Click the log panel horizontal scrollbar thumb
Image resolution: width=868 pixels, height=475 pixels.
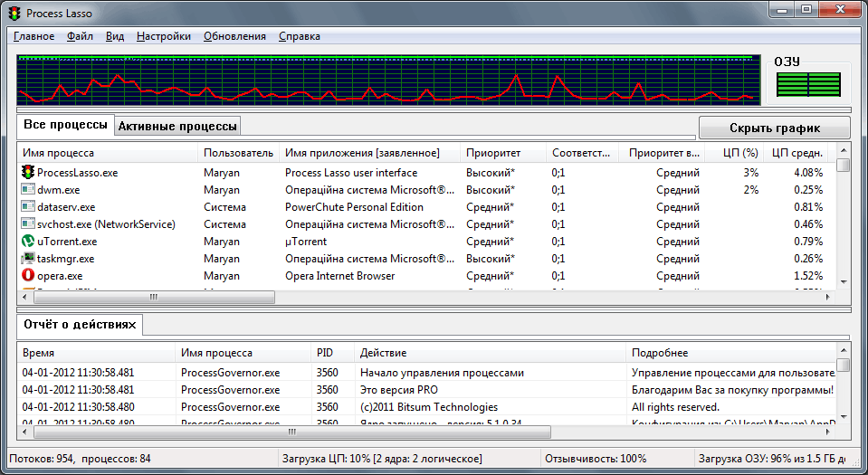pos(292,432)
